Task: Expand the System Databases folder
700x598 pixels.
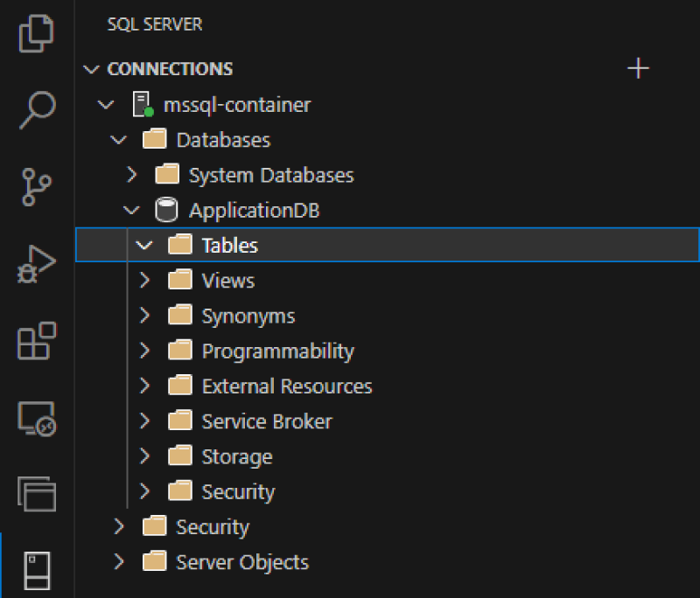Action: point(132,175)
